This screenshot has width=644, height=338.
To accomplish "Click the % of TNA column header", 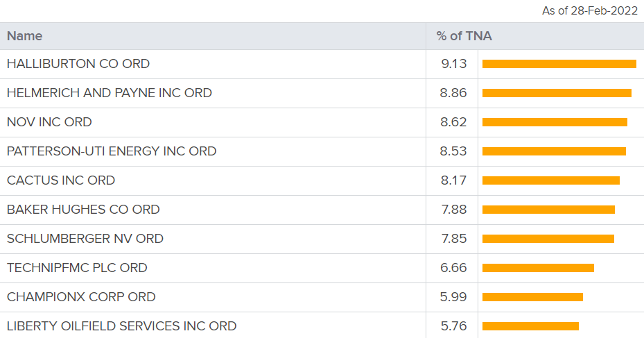I will coord(464,36).
